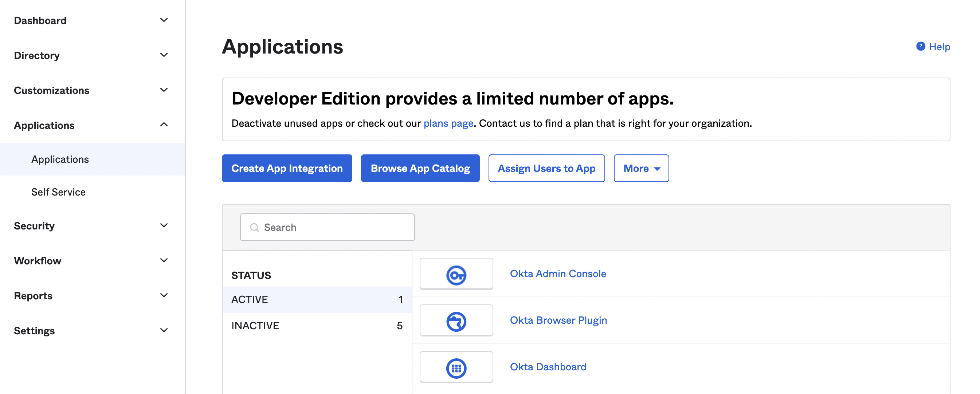Select the Self Service submenu item
980x394 pixels.
pos(58,192)
